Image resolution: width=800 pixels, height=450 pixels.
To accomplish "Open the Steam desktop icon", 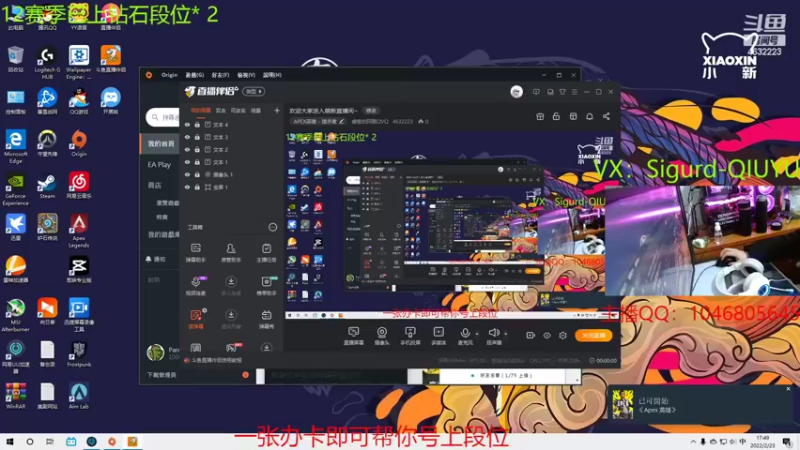I will 47,187.
